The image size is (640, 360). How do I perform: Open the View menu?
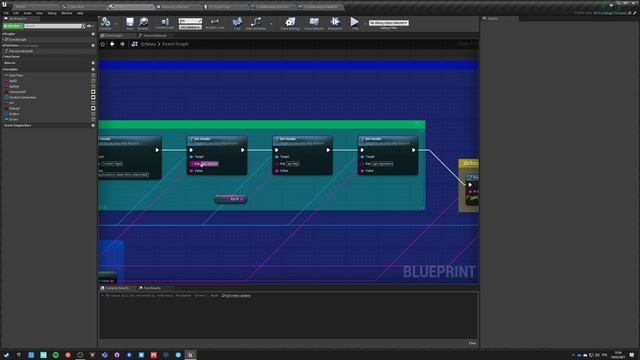click(40, 13)
